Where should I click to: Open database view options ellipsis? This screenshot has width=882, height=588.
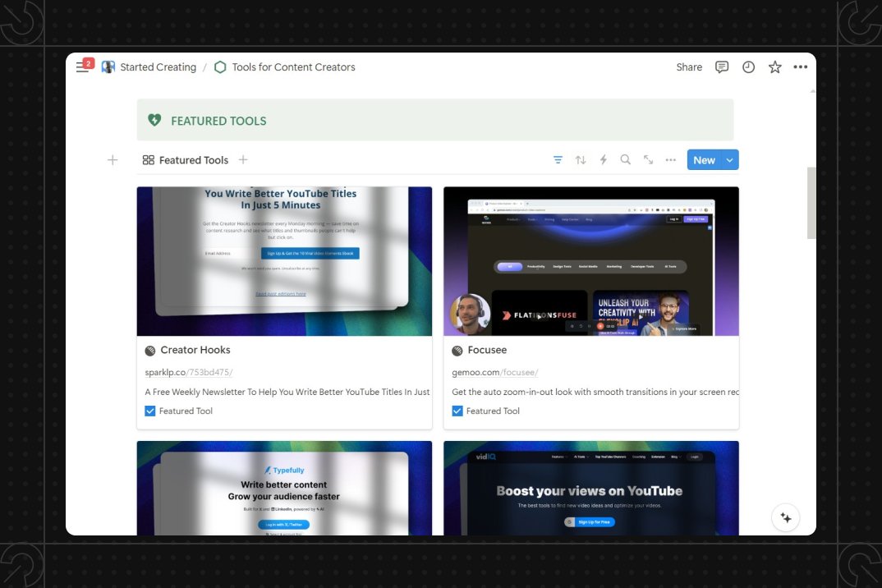[x=671, y=160]
